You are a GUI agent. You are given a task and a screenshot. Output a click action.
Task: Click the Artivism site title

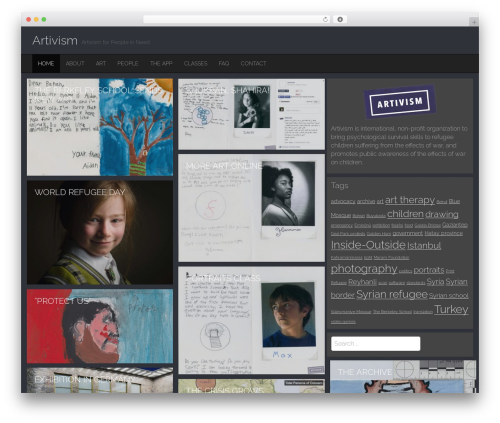[x=55, y=41]
